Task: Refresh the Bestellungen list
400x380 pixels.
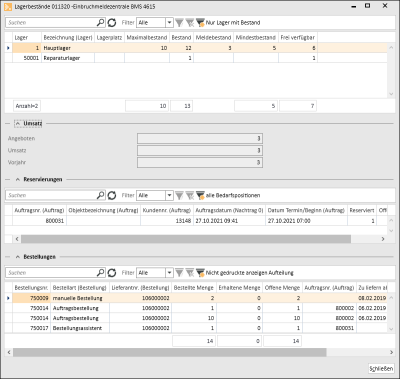Action: 112,273
